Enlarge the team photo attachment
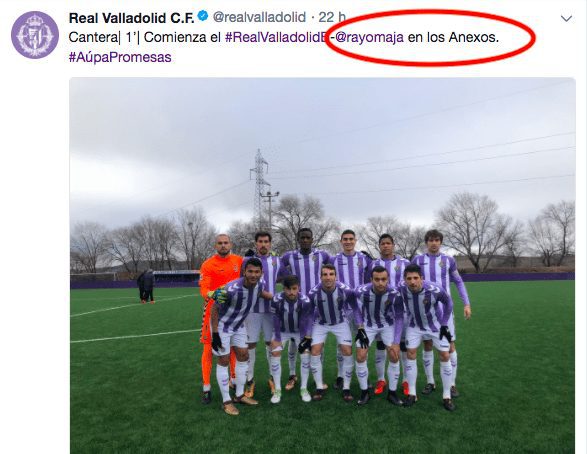This screenshot has width=587, height=454. click(x=322, y=265)
